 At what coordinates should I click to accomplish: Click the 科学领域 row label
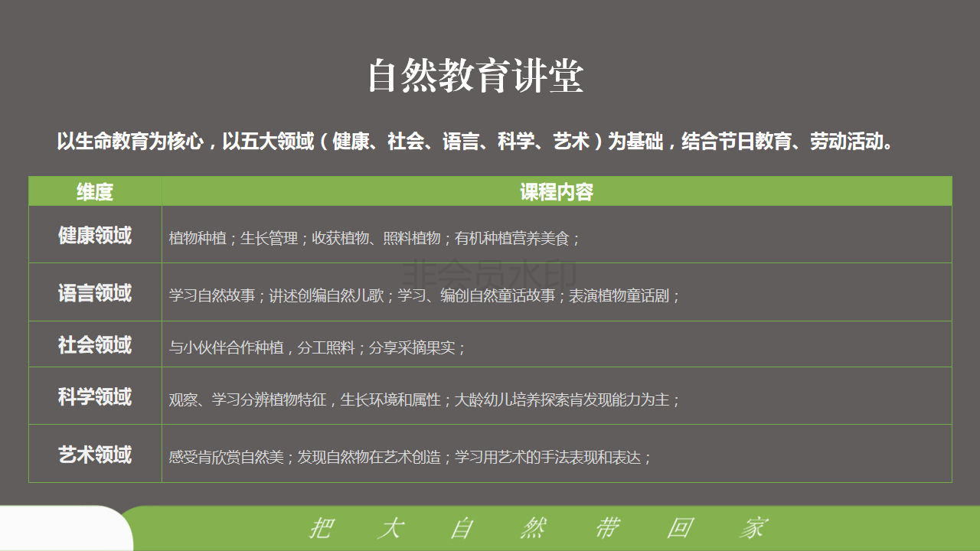click(95, 396)
